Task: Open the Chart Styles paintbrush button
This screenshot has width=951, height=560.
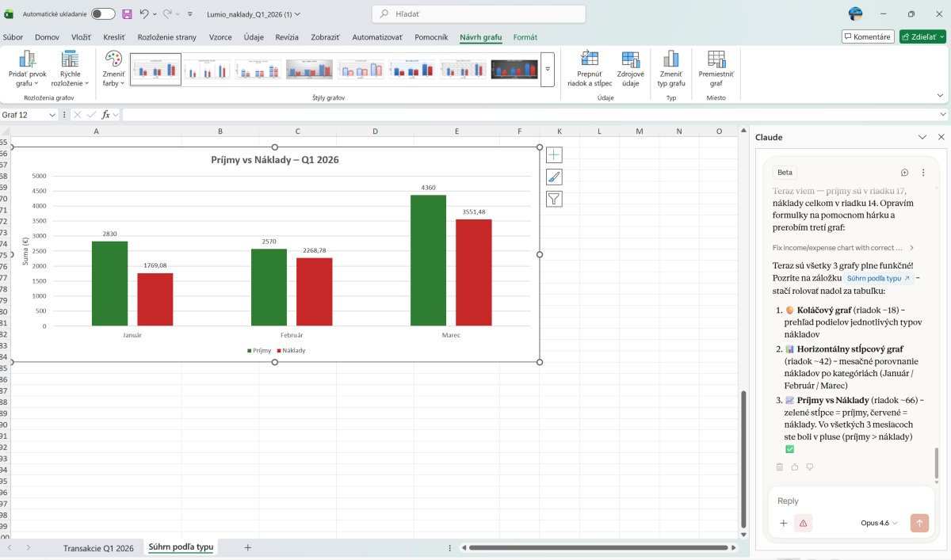Action: (x=554, y=177)
